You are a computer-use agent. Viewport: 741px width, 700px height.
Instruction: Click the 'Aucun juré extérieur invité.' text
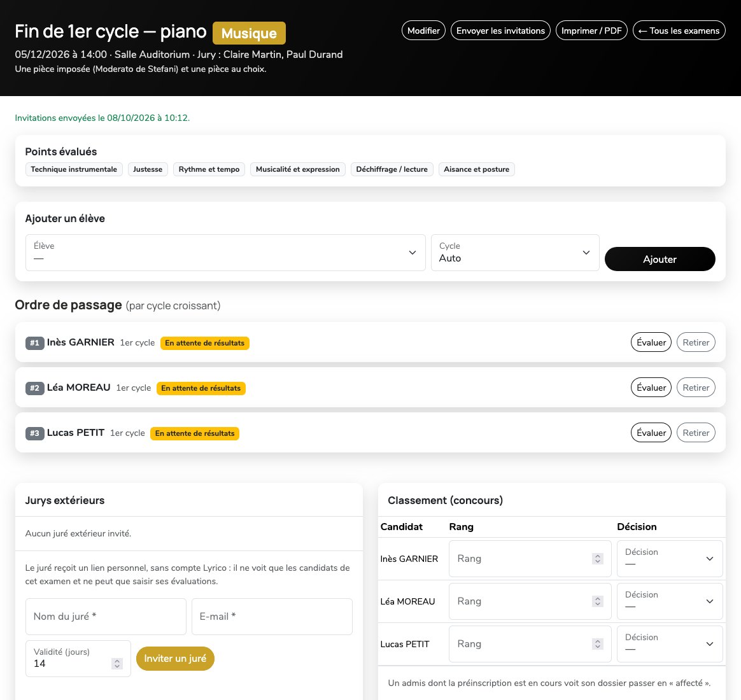click(78, 533)
